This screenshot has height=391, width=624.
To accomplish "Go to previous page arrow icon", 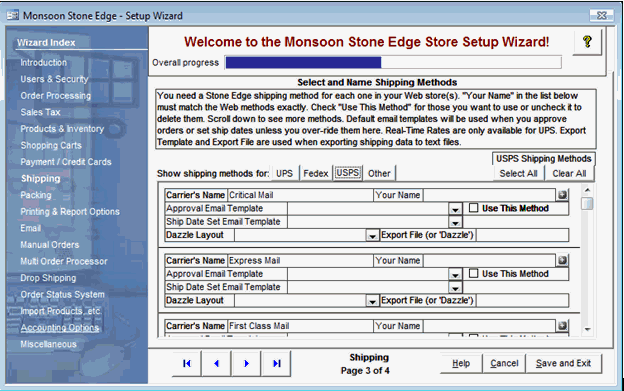I will [x=216, y=363].
